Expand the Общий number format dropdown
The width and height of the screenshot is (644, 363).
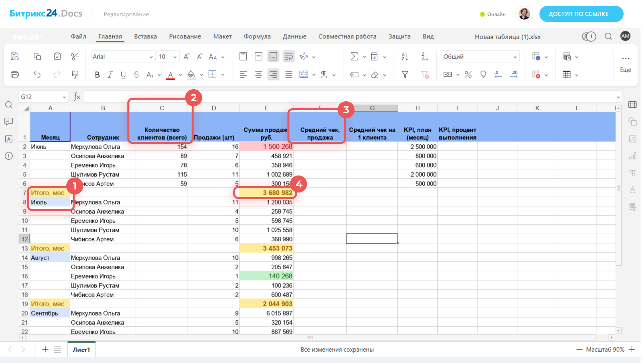(515, 57)
